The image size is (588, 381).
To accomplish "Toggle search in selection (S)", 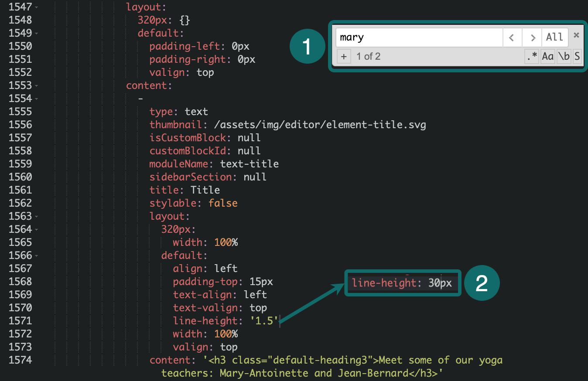I will point(577,57).
